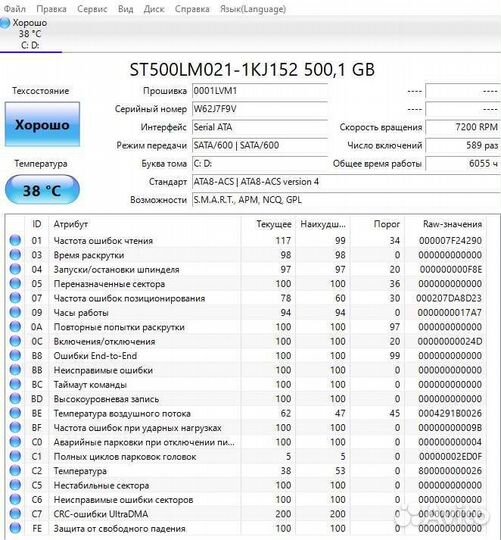Screen dimensions: 501x540
Task: Click the 38 °C temperature button
Action: [x=42, y=190]
